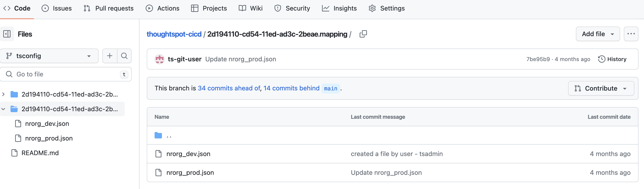Open the Contribute dropdown

[601, 88]
